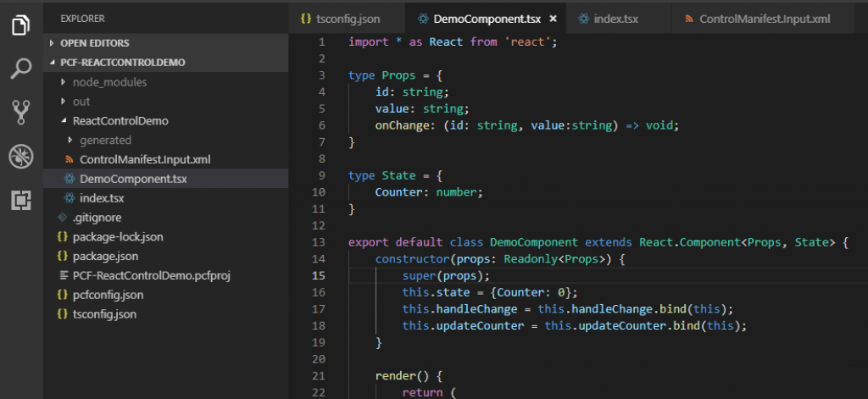This screenshot has width=868, height=399.
Task: Click XML feed icon beside ControlManifest.Input.xml in explorer
Action: coord(70,160)
